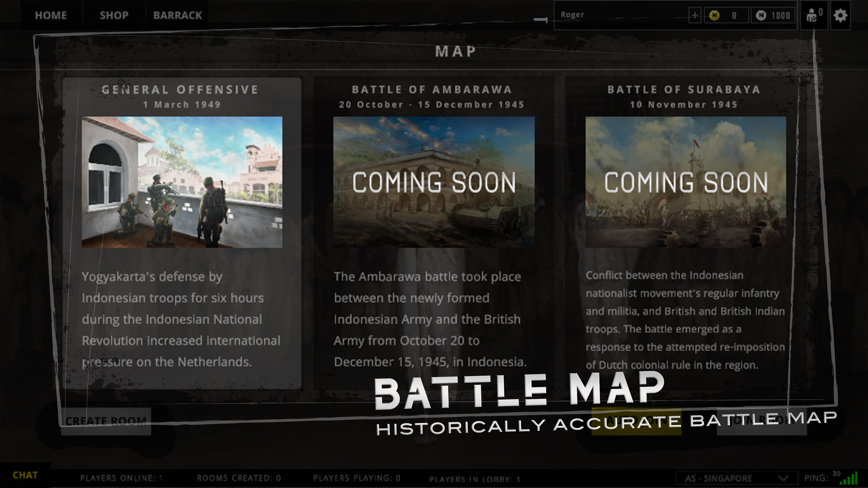The height and width of the screenshot is (488, 868).
Task: Click the gold coin balance icon
Action: click(x=714, y=16)
